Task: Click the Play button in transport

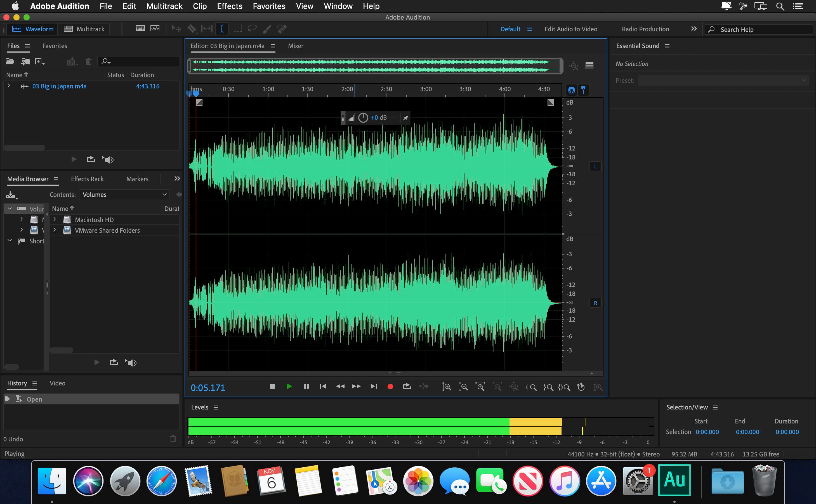Action: (x=289, y=386)
